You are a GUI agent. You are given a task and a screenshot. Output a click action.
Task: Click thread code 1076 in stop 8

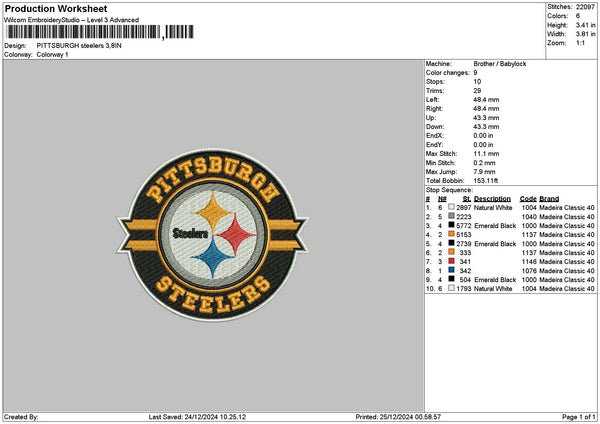[x=529, y=271]
